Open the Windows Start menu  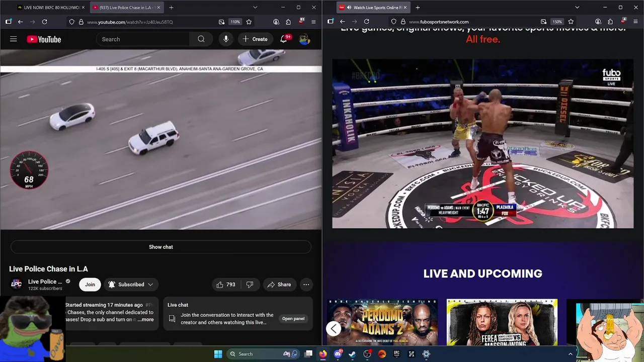218,354
